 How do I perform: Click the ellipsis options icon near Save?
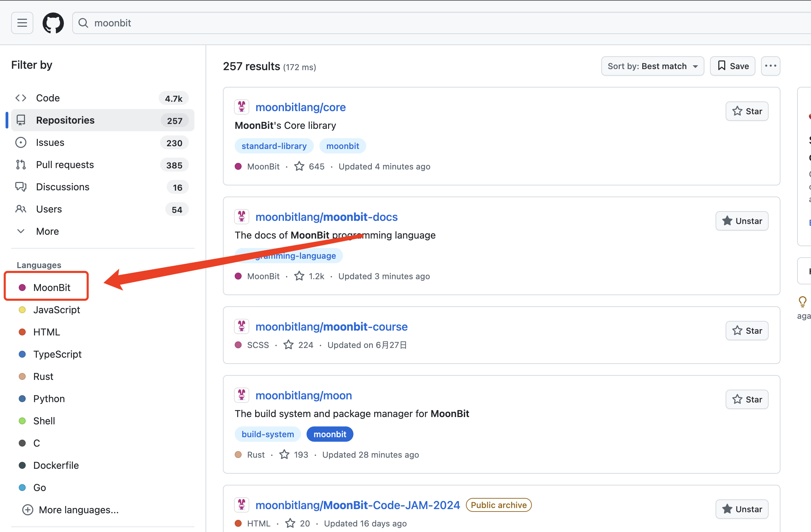770,66
